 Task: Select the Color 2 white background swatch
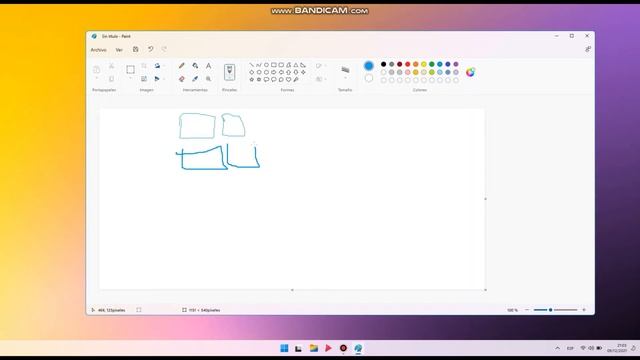(x=369, y=78)
